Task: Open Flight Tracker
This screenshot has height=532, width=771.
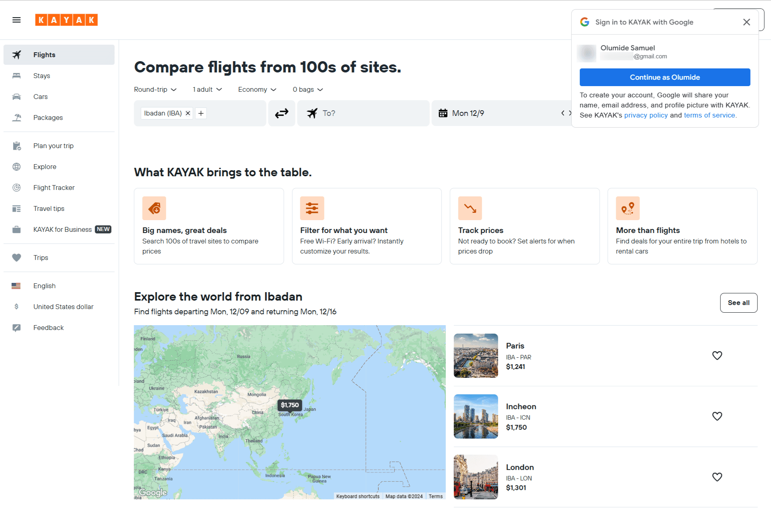Action: [x=59, y=188]
